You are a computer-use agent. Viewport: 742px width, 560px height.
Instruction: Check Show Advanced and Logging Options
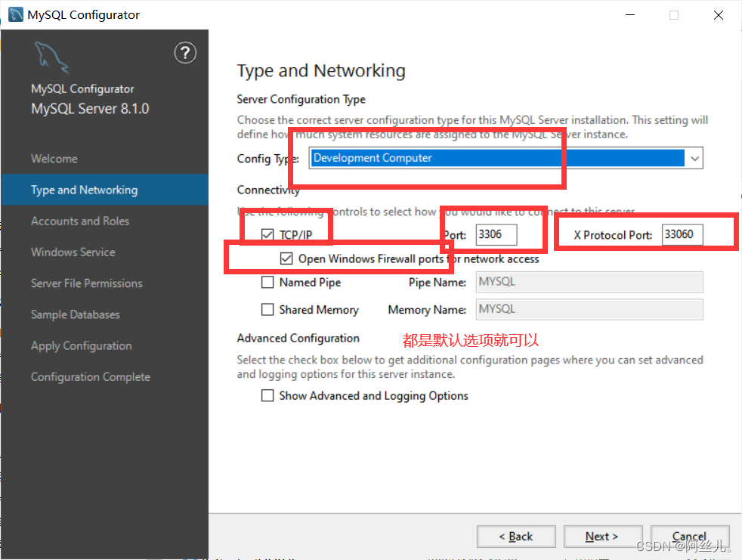pos(267,395)
